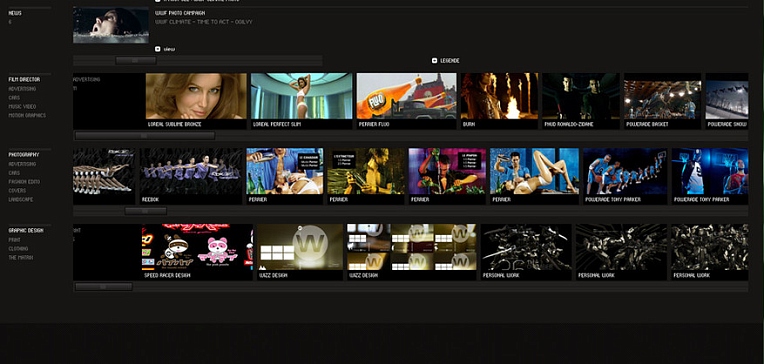This screenshot has width=764, height=364.
Task: Open Motion Graphics under Film Director
Action: point(27,115)
